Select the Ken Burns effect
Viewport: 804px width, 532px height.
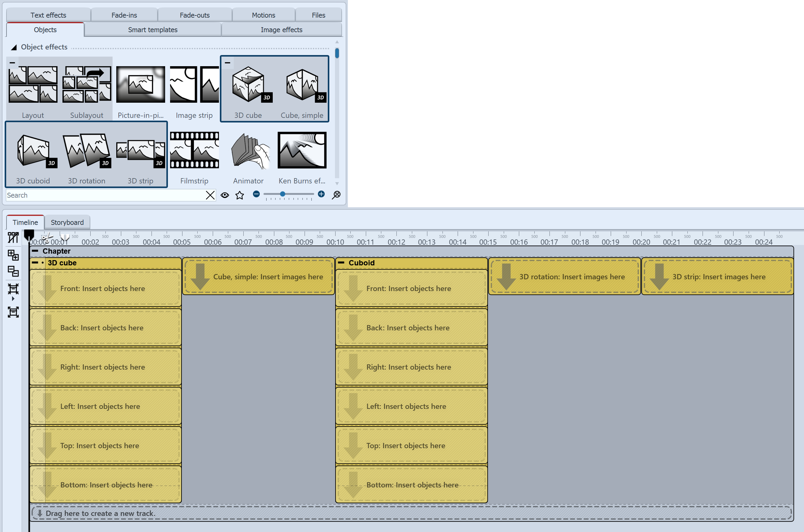(301, 152)
